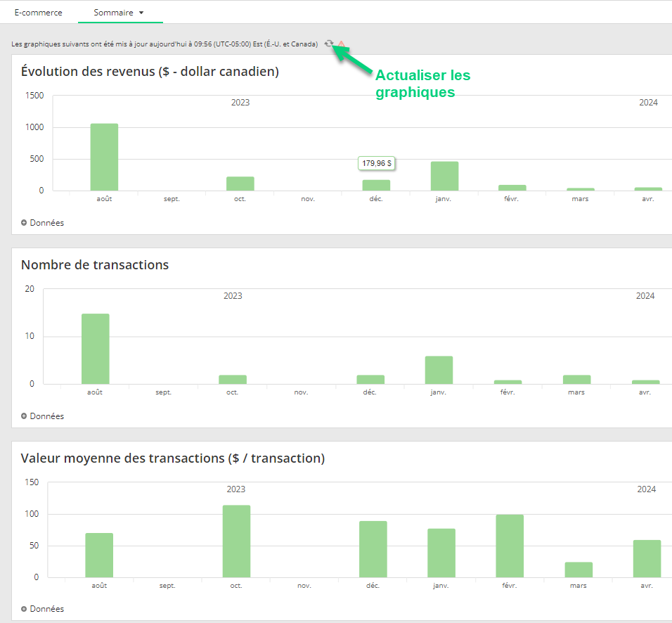The height and width of the screenshot is (623, 672).
Task: Click the sept. label in revenue chart
Action: pos(172,199)
